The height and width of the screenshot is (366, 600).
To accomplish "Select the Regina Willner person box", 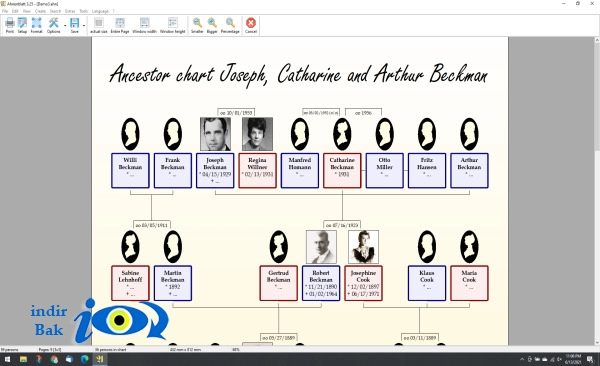I will pyautogui.click(x=258, y=171).
